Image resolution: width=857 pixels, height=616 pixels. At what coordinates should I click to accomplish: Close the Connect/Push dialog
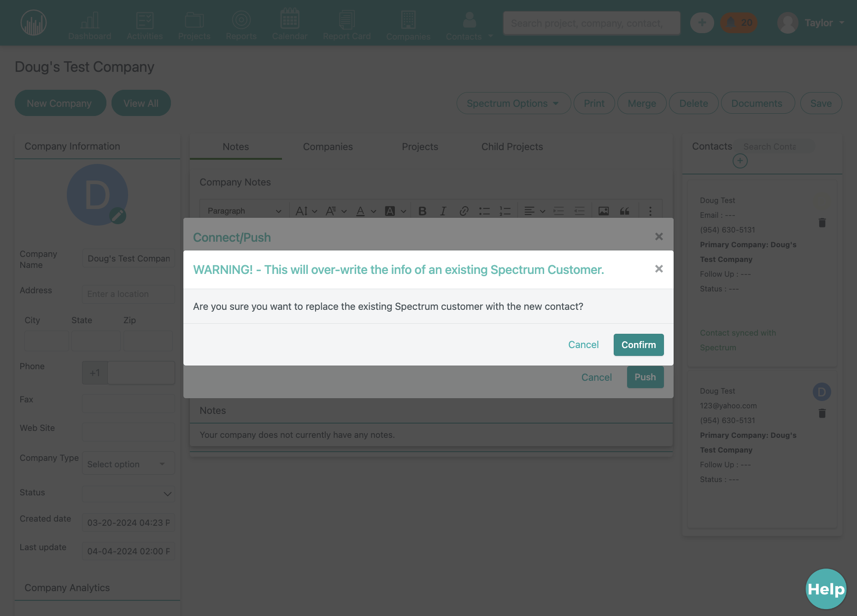[x=659, y=237]
